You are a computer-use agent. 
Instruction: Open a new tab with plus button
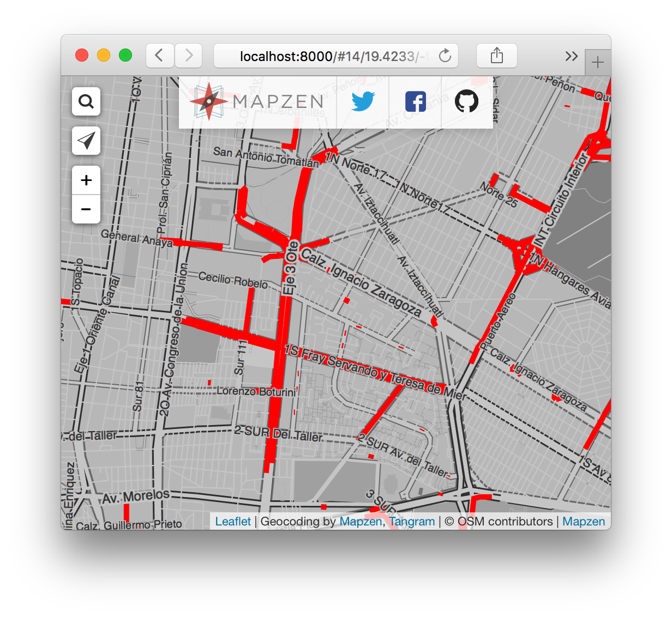click(x=598, y=62)
